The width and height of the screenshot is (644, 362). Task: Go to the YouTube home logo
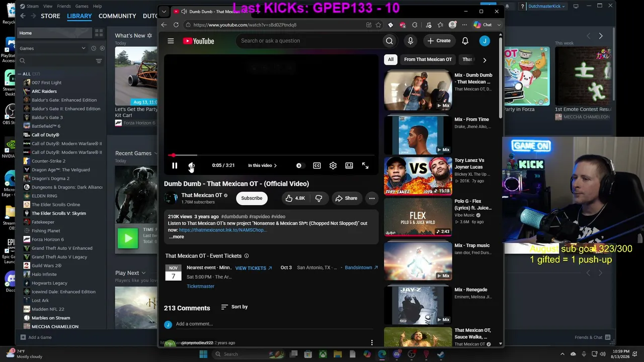click(x=198, y=41)
